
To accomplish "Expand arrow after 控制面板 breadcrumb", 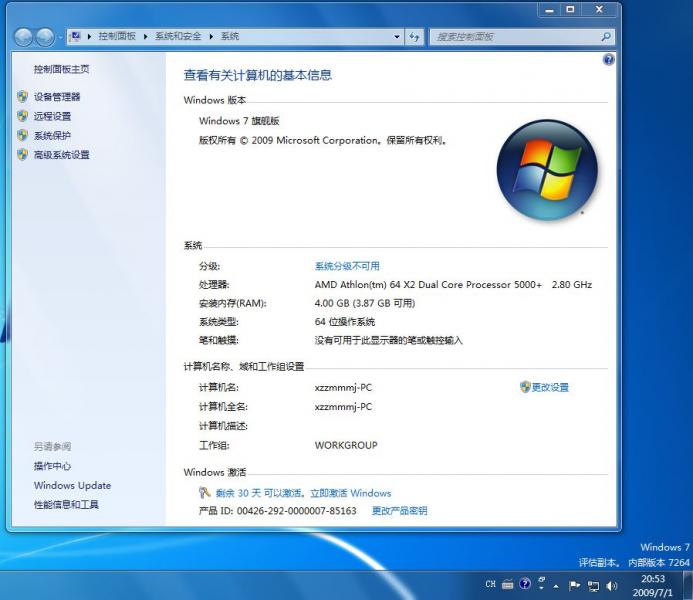I will coord(145,37).
